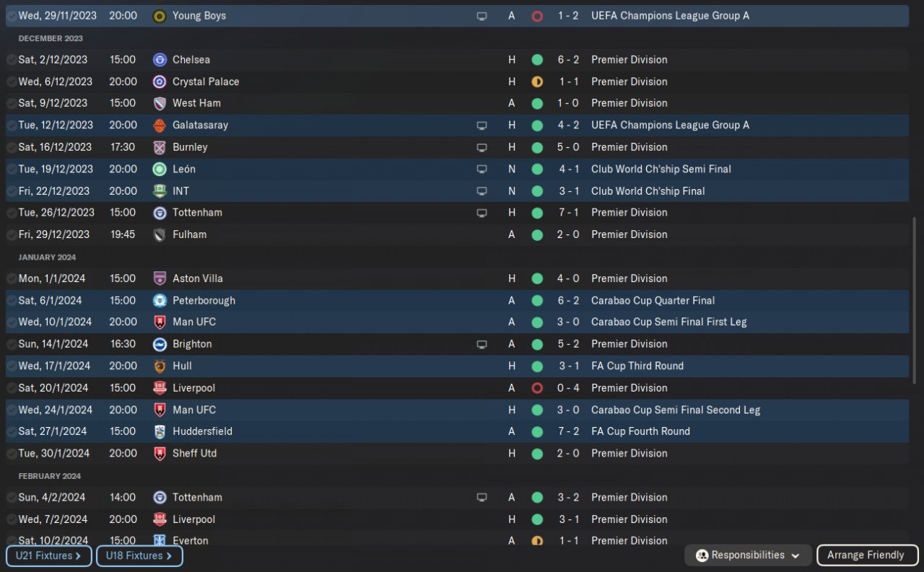Click the DECEMBER 2023 month header
The width and height of the screenshot is (924, 572).
pos(51,38)
